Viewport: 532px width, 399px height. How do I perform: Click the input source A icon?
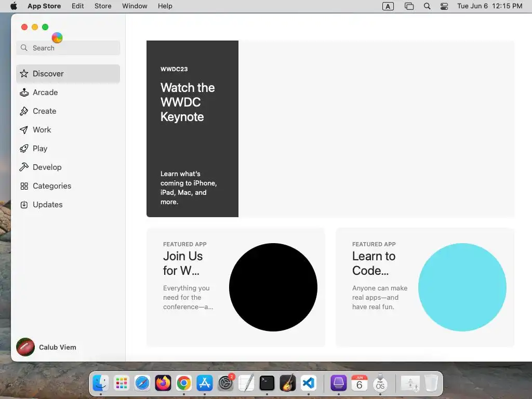point(388,6)
